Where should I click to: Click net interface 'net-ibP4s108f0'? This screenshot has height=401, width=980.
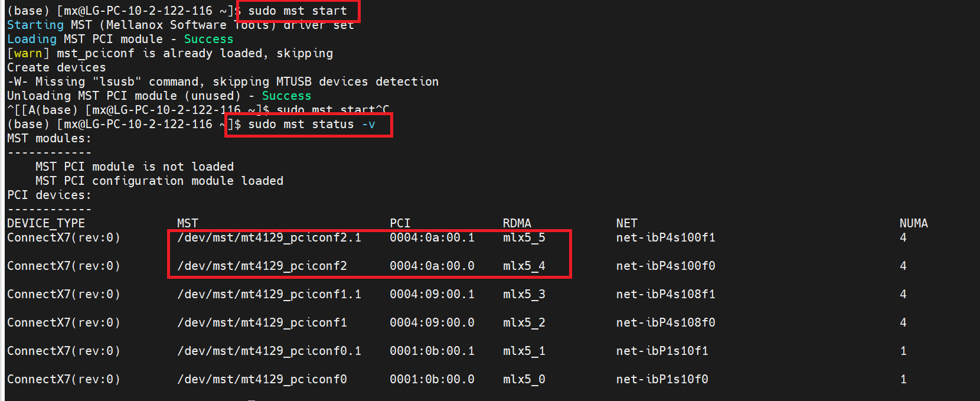coord(666,323)
